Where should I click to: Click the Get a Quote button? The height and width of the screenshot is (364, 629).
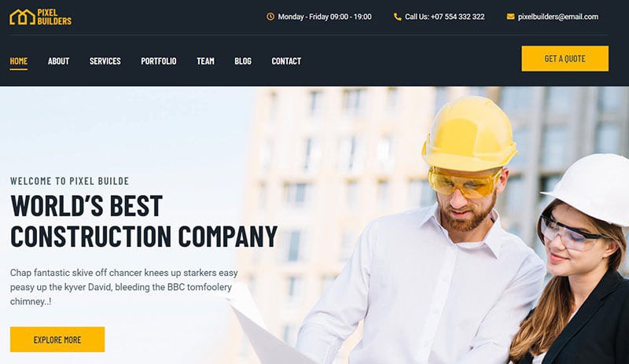tap(565, 59)
